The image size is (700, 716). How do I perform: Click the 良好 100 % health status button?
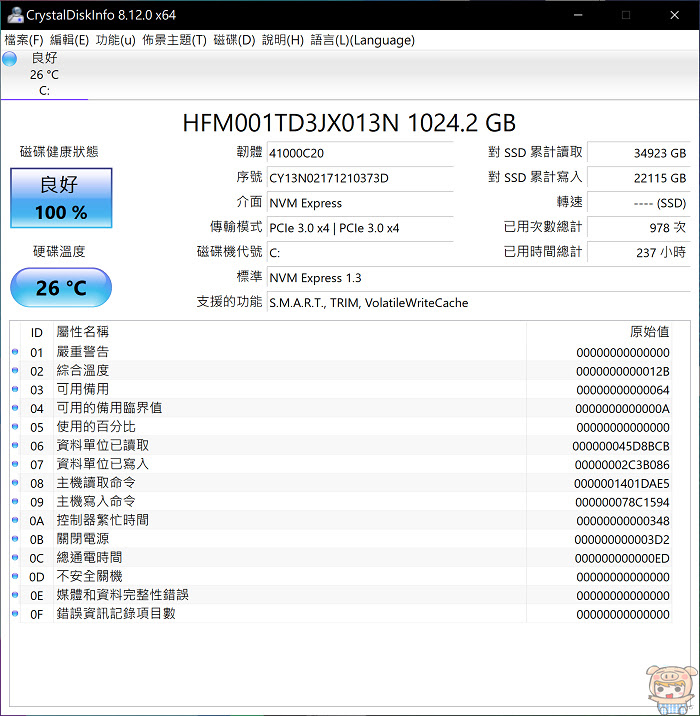click(x=61, y=198)
